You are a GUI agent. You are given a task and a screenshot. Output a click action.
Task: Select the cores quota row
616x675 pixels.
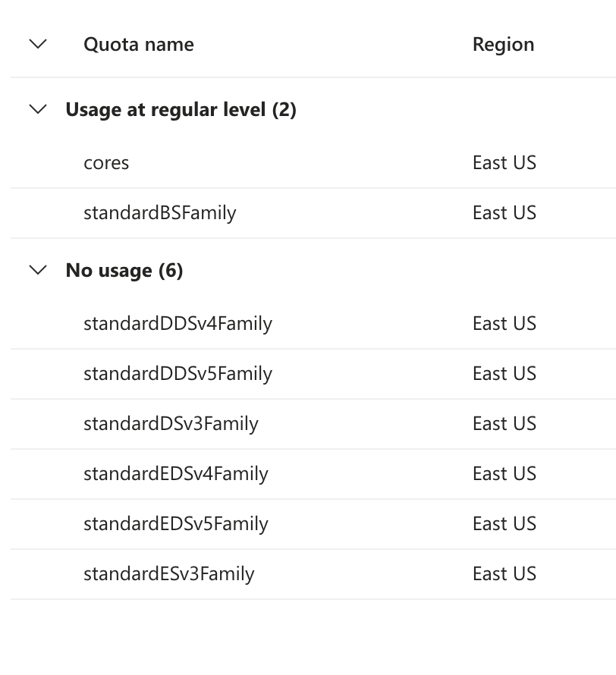106,163
